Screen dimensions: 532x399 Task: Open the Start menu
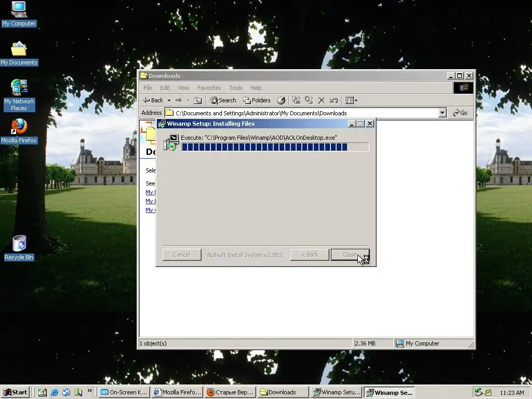click(x=15, y=393)
